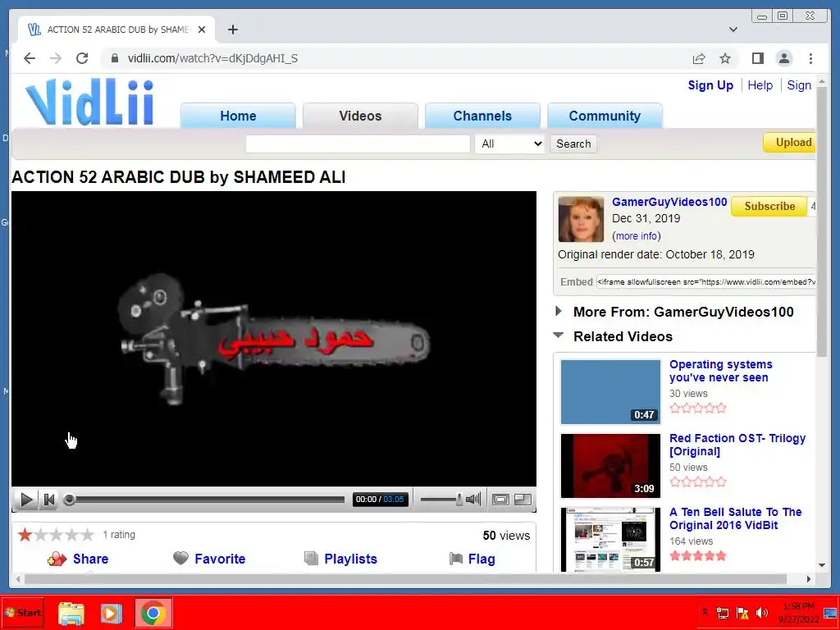Reload the page with refresh icon
Screen dimensions: 840x630
coord(82,58)
